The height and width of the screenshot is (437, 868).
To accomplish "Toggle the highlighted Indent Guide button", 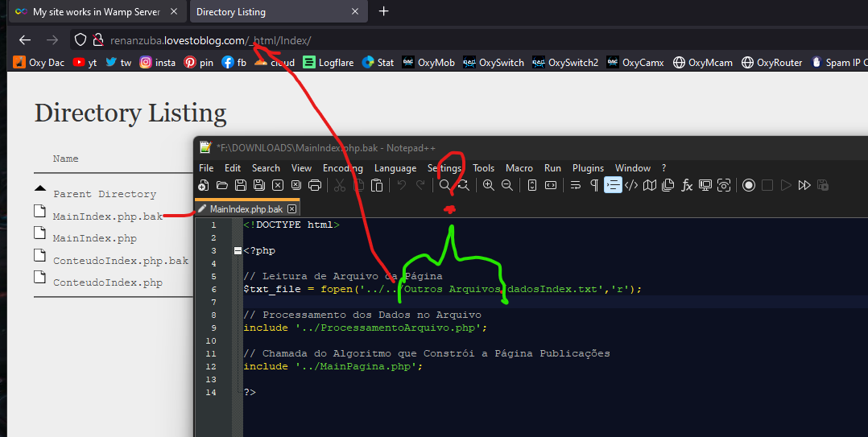I will pos(613,185).
